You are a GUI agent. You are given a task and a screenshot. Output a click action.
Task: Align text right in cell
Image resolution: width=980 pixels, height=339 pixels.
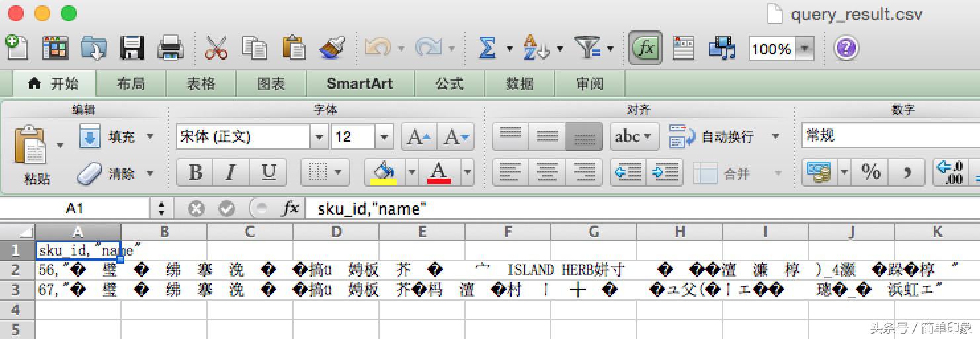(x=585, y=173)
